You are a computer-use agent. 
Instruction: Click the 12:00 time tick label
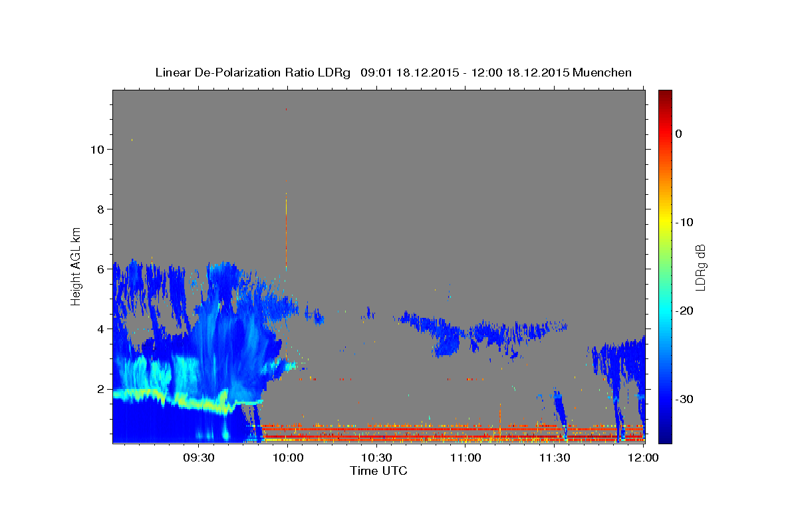pyautogui.click(x=642, y=458)
